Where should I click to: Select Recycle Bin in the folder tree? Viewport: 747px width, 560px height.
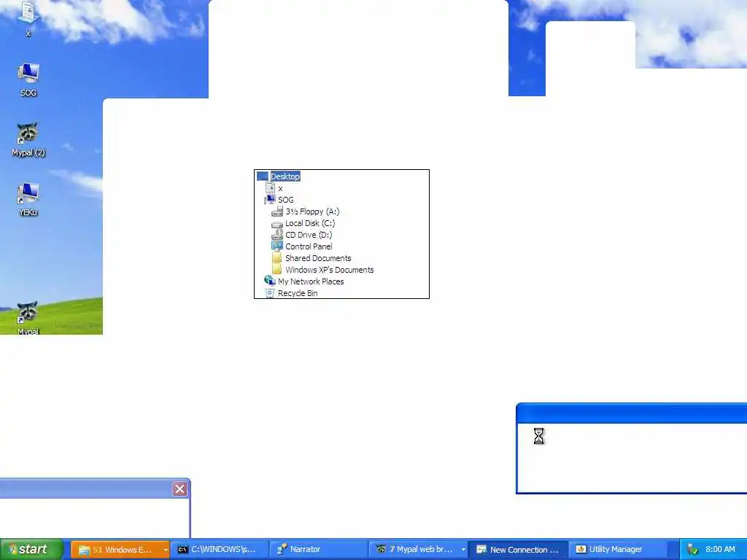click(298, 293)
